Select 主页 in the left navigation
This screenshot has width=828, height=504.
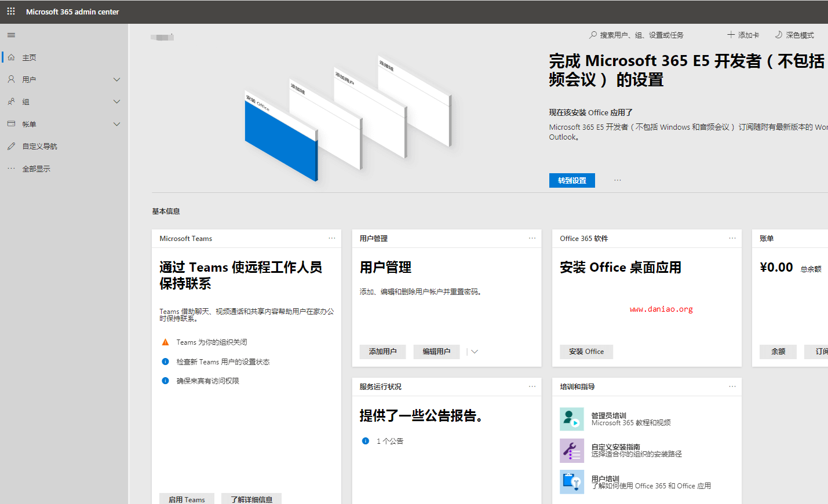coord(29,57)
